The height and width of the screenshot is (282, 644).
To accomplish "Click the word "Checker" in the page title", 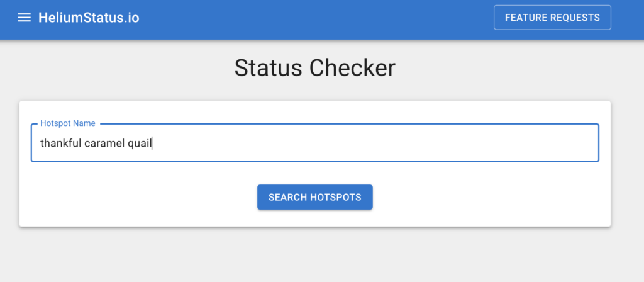I will tap(357, 68).
